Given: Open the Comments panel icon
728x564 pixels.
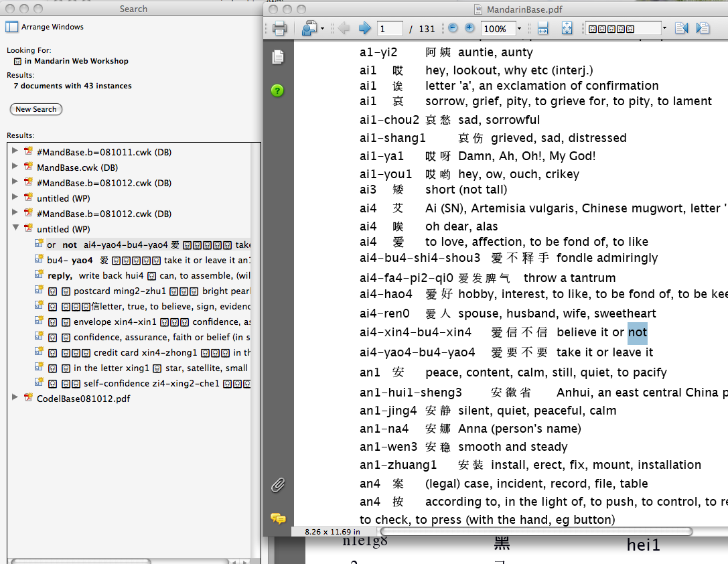Looking at the screenshot, I should [278, 518].
